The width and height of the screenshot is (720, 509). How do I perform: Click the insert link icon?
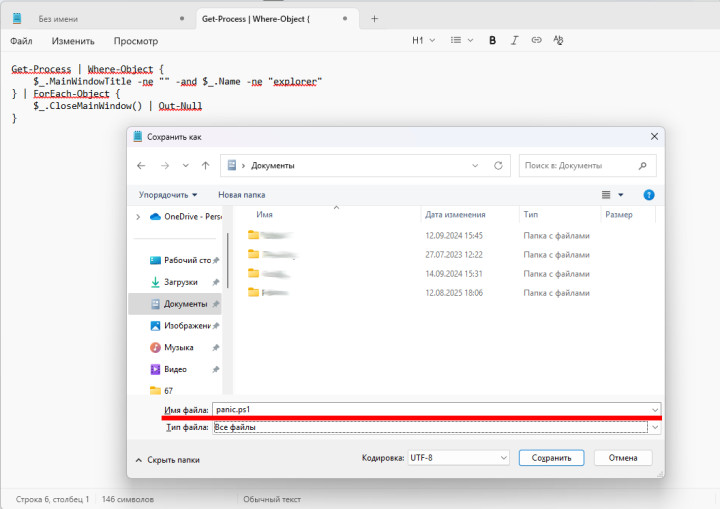click(537, 41)
